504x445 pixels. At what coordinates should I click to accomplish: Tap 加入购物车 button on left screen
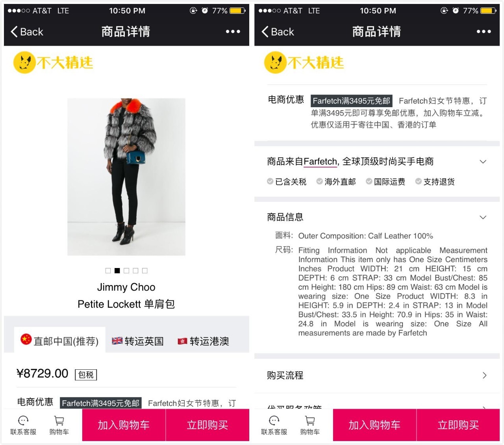(124, 425)
